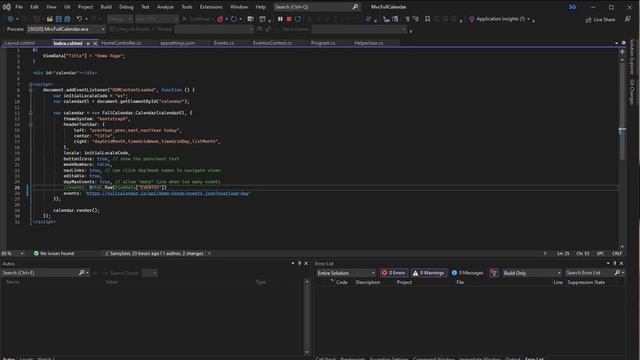Click the clear filters icon in Error List
Viewport: 640px width, 360px height.
(x=493, y=273)
